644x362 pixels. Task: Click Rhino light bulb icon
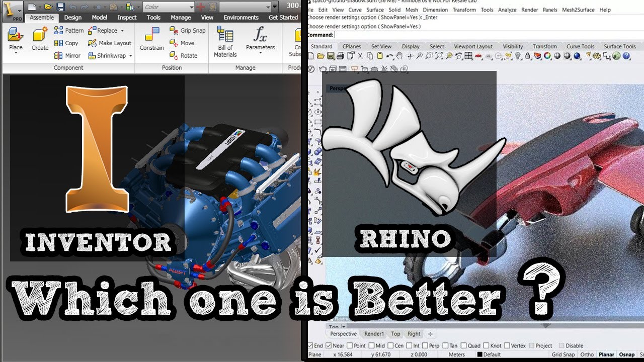click(518, 56)
